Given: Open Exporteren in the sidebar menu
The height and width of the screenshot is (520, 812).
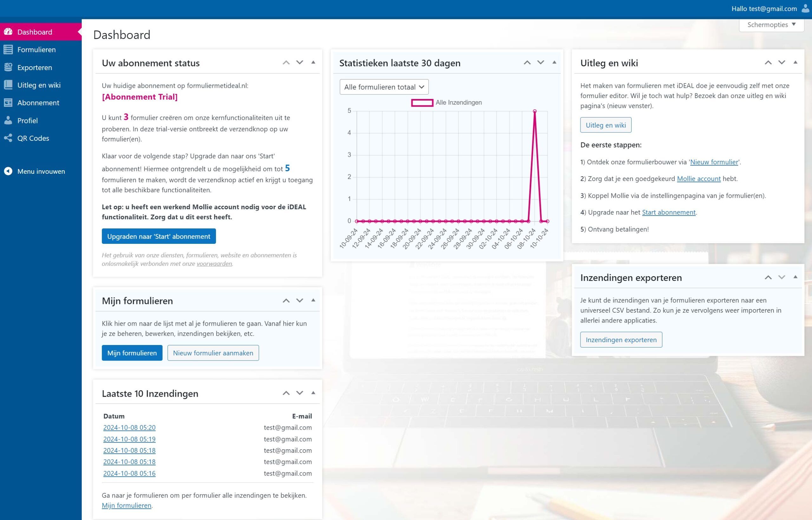Looking at the screenshot, I should coord(41,67).
